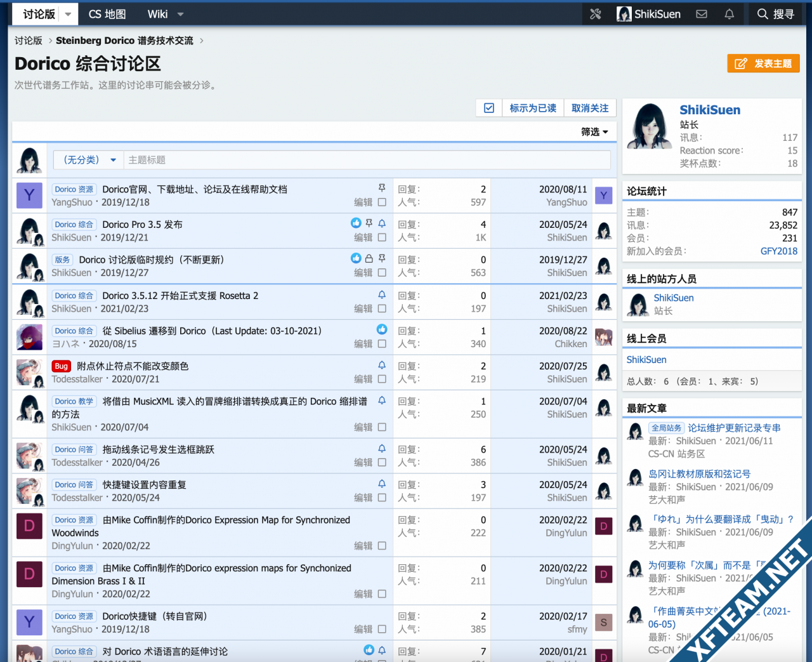This screenshot has width=812, height=662.
Task: Open the admin tools wrench icon
Action: click(x=595, y=14)
